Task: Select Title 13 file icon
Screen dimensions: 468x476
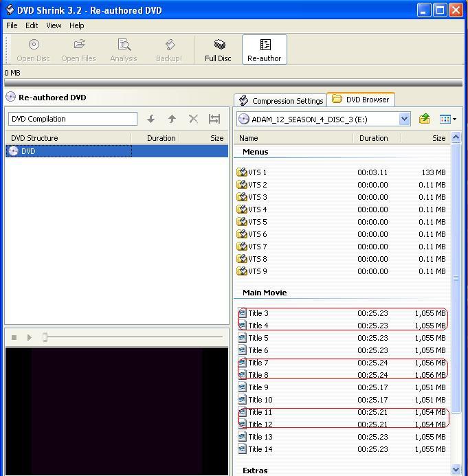Action: (242, 437)
